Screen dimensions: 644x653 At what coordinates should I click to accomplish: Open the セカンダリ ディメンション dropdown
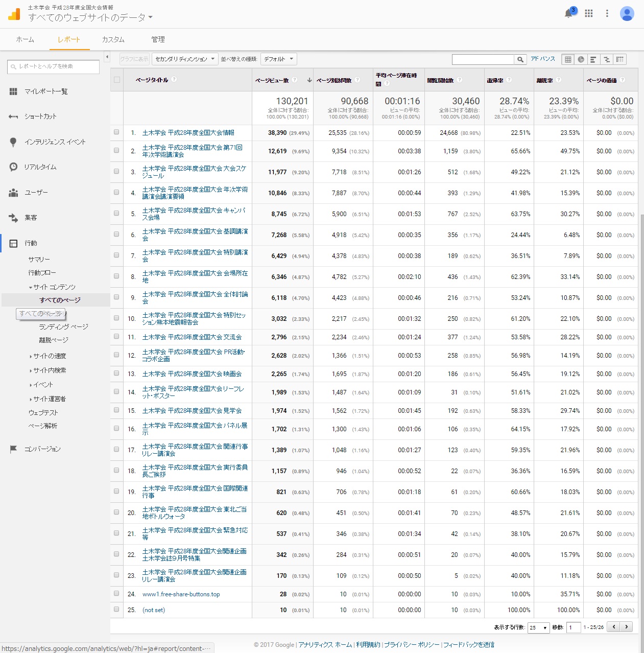(x=185, y=59)
